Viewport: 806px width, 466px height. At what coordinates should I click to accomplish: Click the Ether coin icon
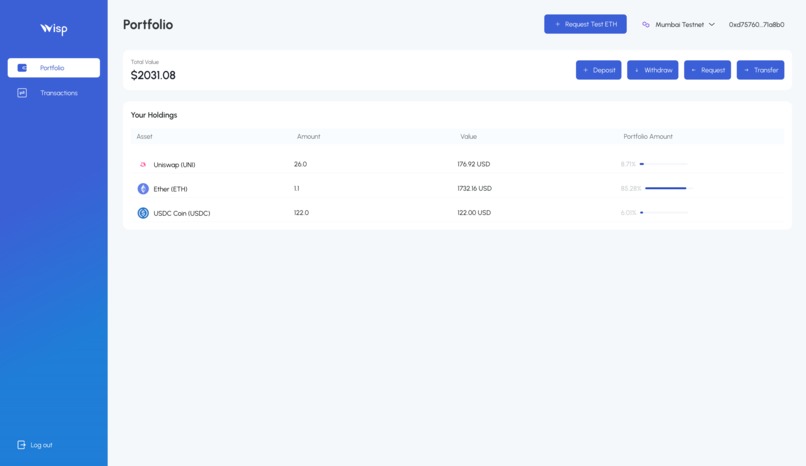click(x=143, y=189)
